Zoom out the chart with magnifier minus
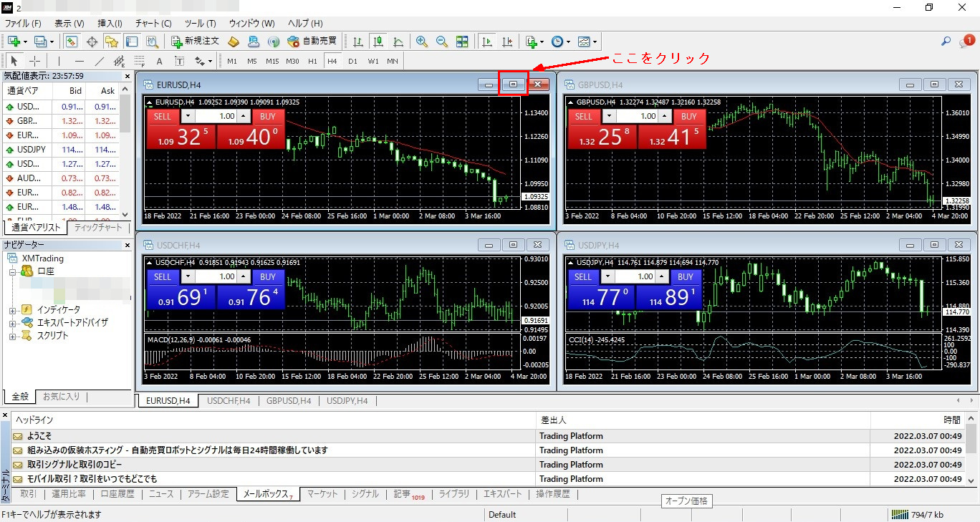This screenshot has height=522, width=980. click(442, 42)
